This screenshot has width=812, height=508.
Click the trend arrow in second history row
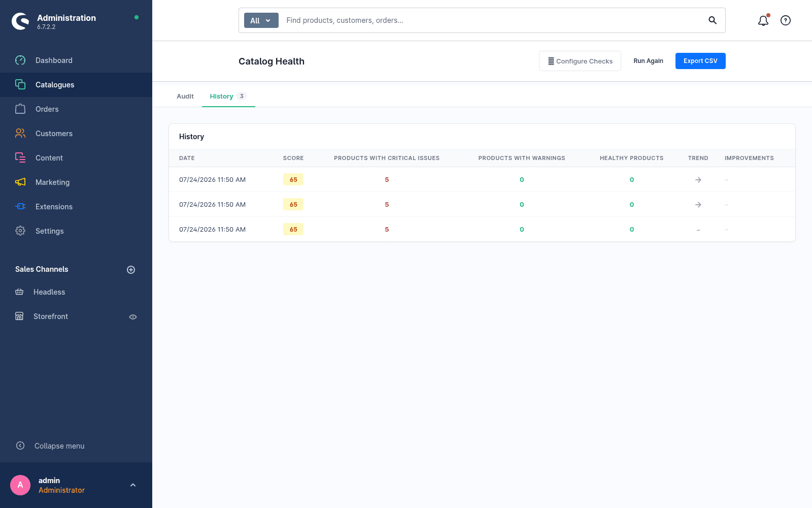tap(698, 205)
